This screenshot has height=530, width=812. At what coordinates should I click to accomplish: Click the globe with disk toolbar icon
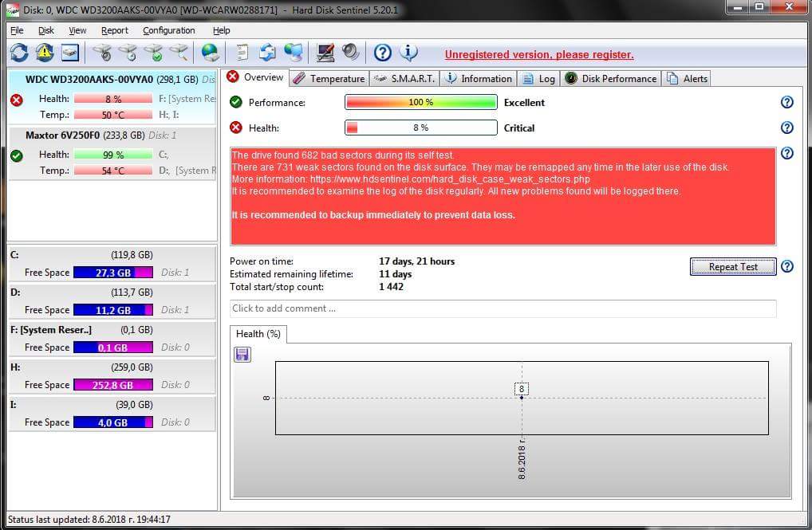(x=211, y=53)
